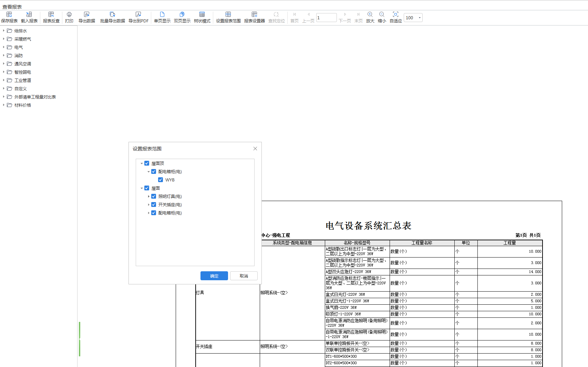Image resolution: width=588 pixels, height=367 pixels.
Task: Click 确定 to confirm report range
Action: tap(214, 276)
